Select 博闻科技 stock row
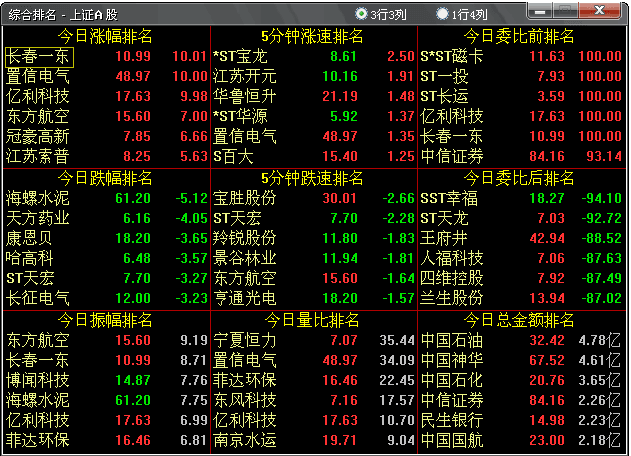The height and width of the screenshot is (456, 631). [107, 380]
